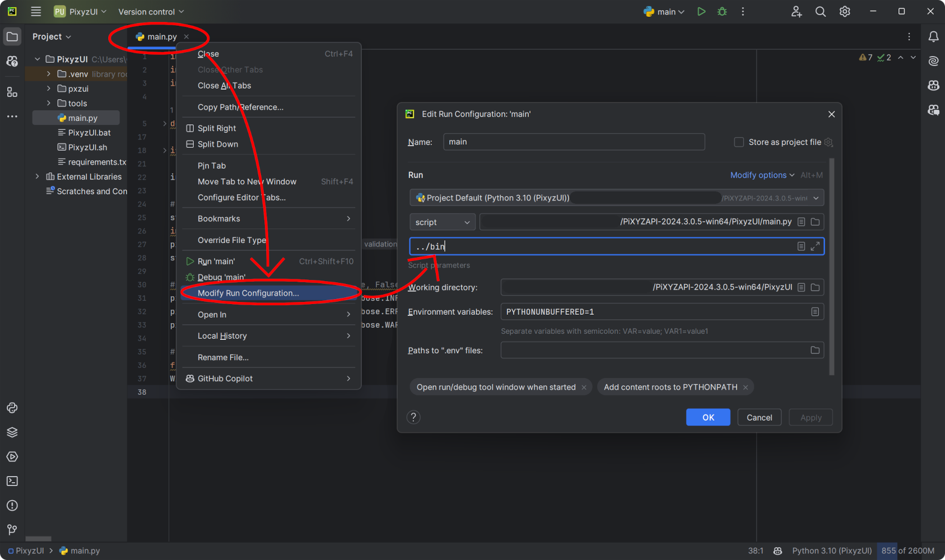Screen dimensions: 945x560
Task: Choose Modify Run Configuration from the menu
Action: 248,293
